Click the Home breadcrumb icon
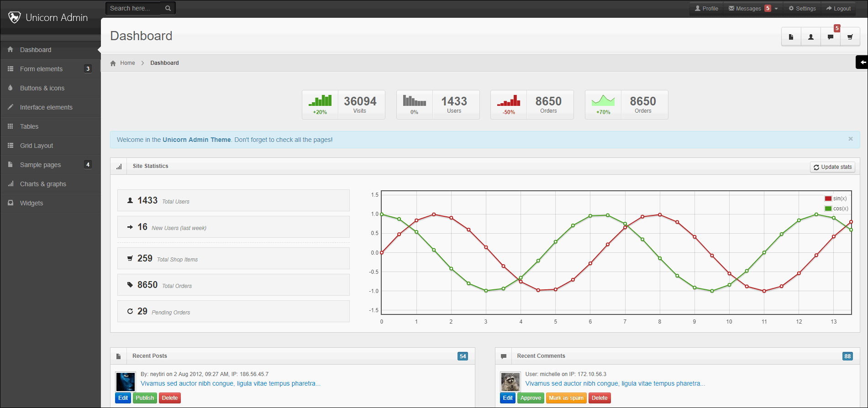This screenshot has height=408, width=868. [x=113, y=63]
